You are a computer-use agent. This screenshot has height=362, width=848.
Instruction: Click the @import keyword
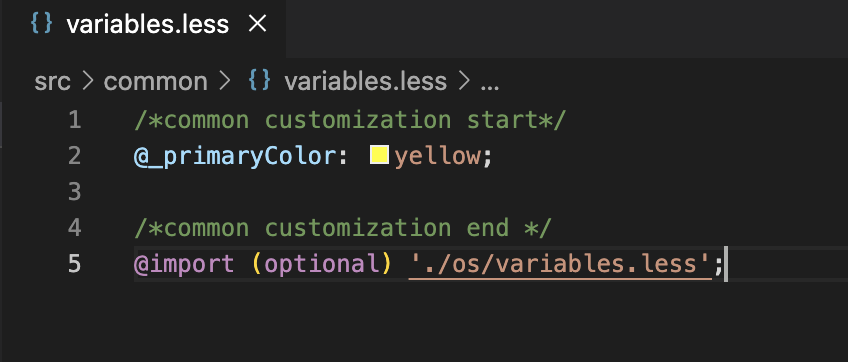point(184,264)
